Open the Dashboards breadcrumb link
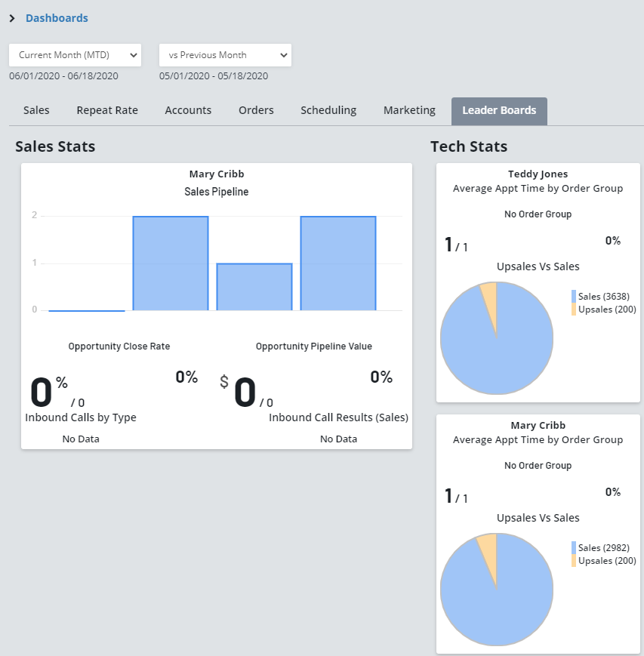This screenshot has height=656, width=644. [57, 18]
